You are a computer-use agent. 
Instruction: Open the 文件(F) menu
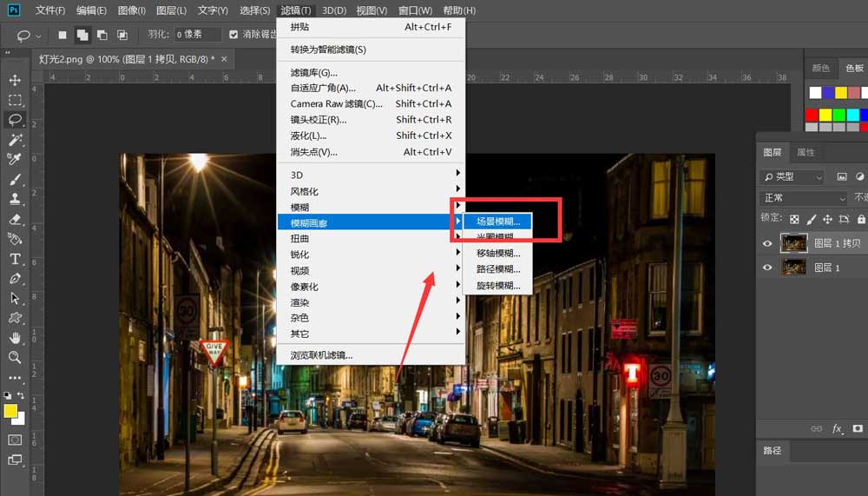coord(49,10)
